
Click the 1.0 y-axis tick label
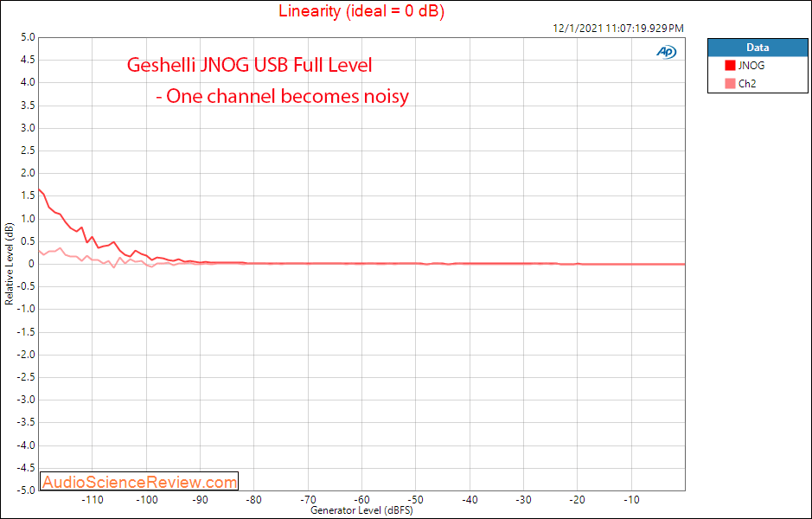coord(29,219)
